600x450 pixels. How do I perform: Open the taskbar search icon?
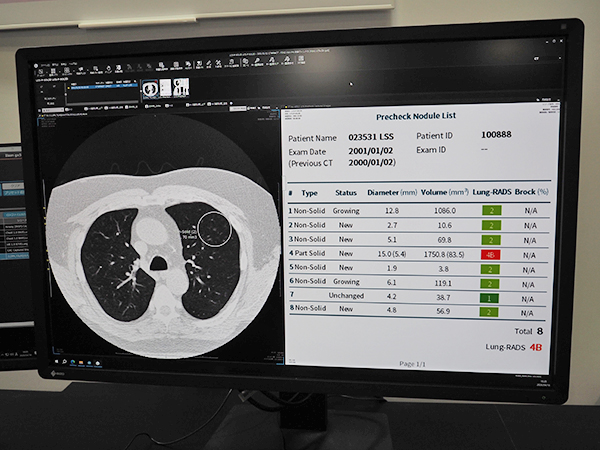(x=64, y=362)
